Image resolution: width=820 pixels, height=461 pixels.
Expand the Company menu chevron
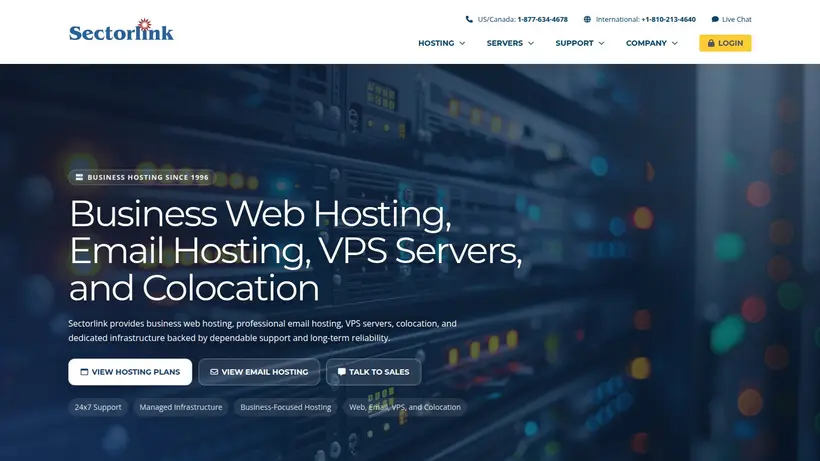(x=675, y=43)
